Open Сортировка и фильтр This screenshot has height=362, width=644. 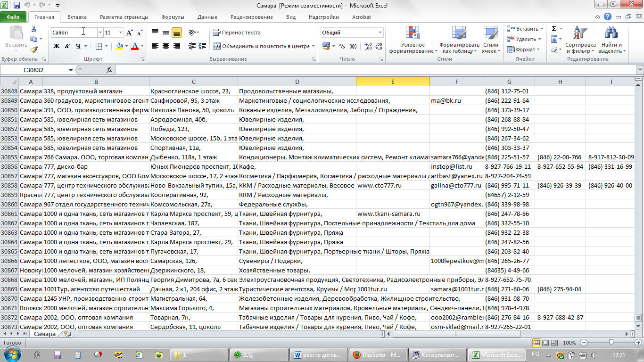(581, 40)
